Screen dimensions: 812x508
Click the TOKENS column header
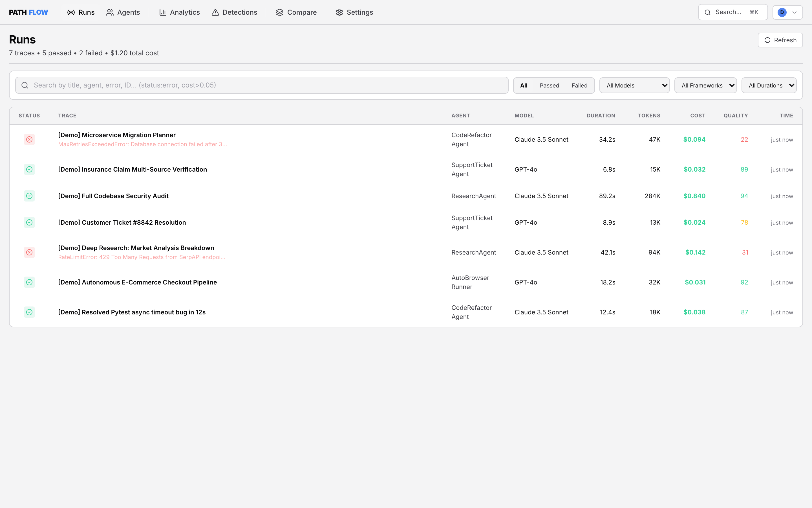tap(649, 116)
